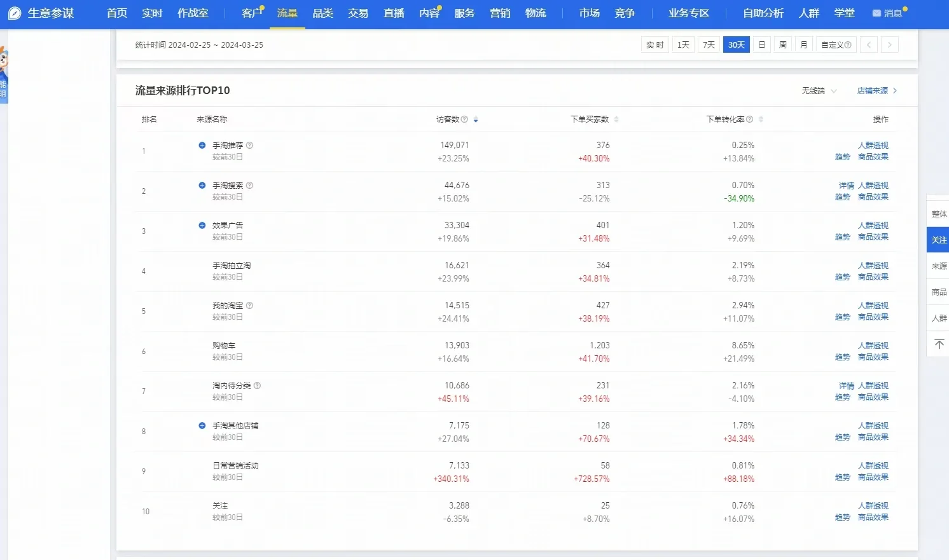This screenshot has height=560, width=949.
Task: Open the 无线端 terminal dropdown
Action: tap(818, 90)
